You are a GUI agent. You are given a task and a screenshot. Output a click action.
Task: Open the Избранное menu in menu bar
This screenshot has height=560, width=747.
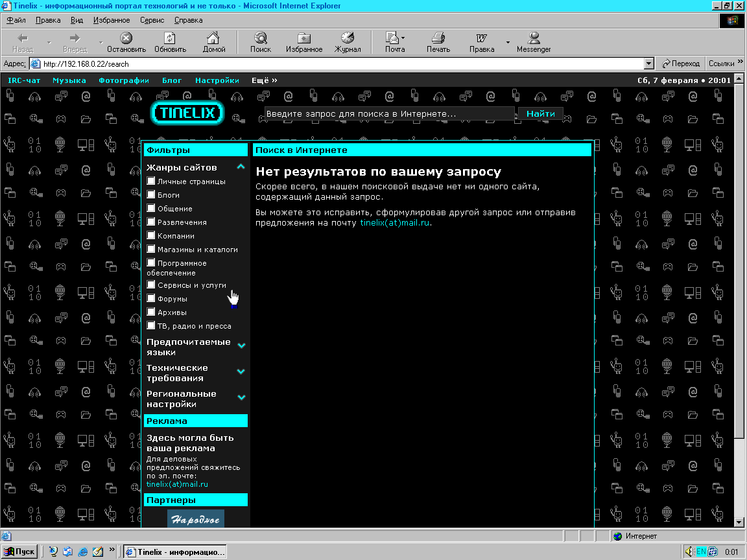(x=112, y=20)
